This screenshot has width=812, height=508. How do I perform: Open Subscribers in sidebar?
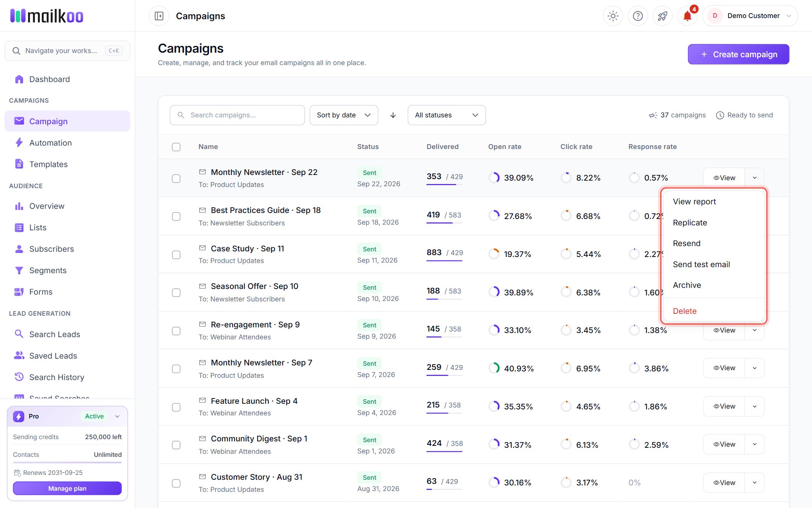click(x=67, y=249)
